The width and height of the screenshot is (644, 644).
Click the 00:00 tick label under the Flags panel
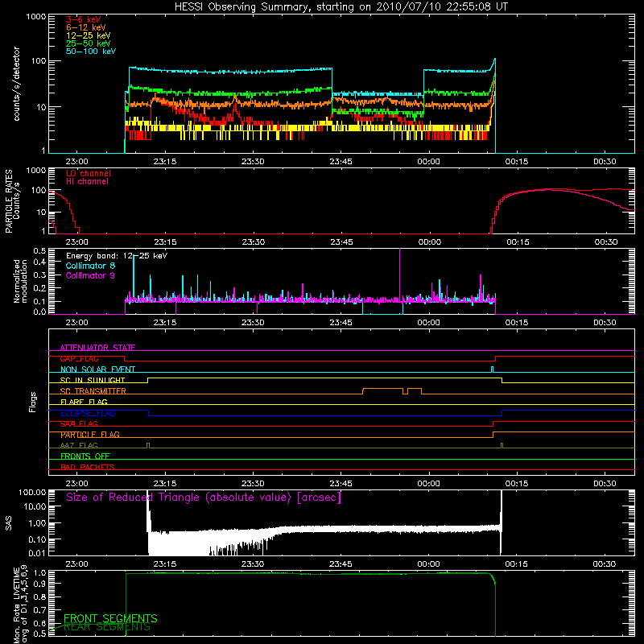429,484
